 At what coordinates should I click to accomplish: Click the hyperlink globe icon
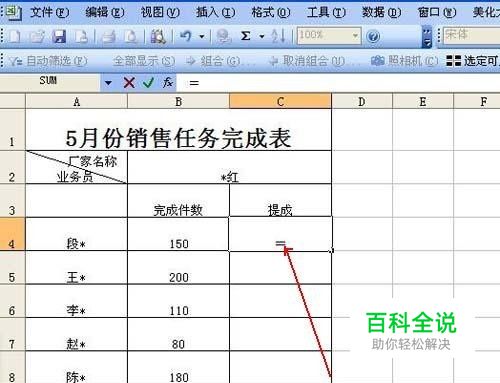click(223, 36)
